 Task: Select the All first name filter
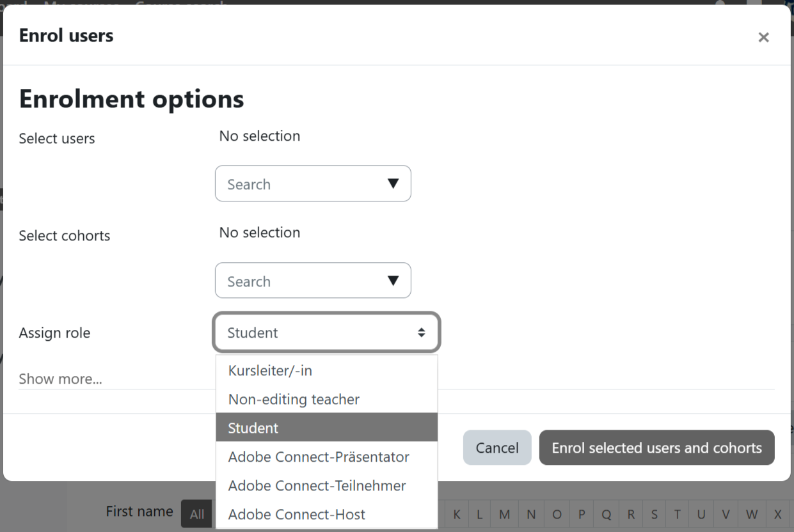point(197,514)
